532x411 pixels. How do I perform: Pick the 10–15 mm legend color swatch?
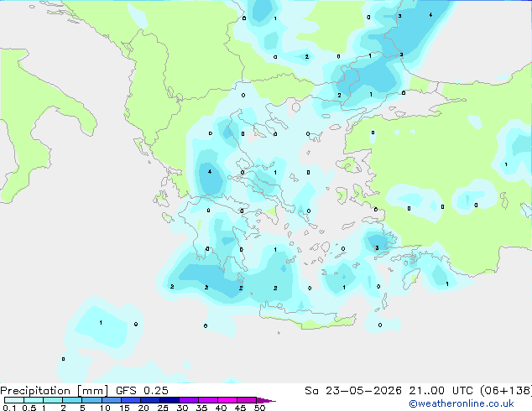(x=111, y=400)
